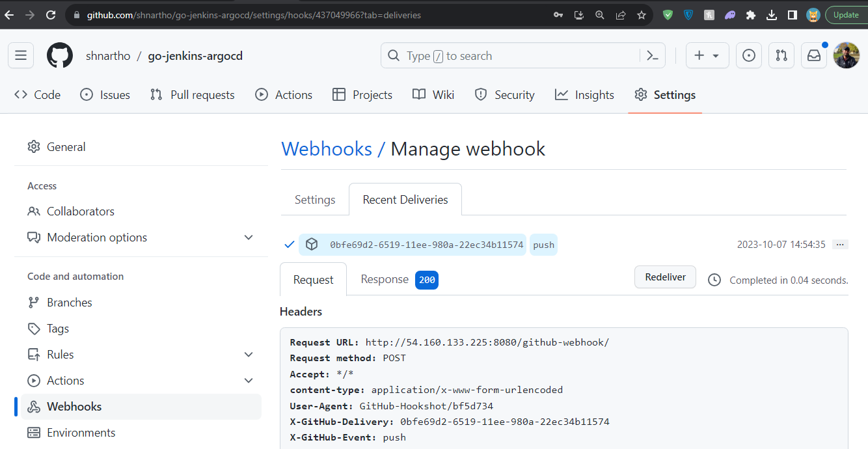Open the Security tab
The image size is (868, 449).
[505, 95]
